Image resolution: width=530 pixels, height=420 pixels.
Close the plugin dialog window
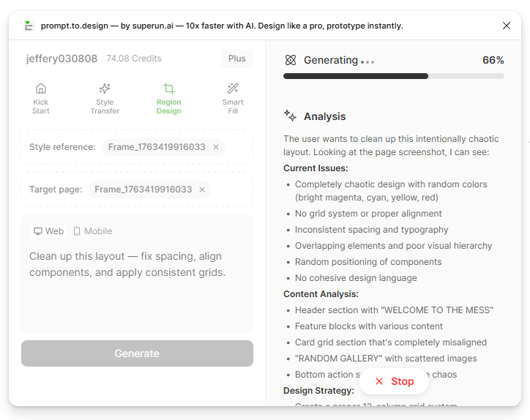click(x=507, y=26)
